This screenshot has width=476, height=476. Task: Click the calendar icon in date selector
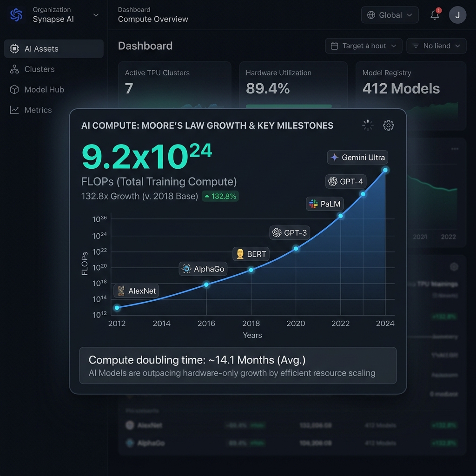pos(334,46)
